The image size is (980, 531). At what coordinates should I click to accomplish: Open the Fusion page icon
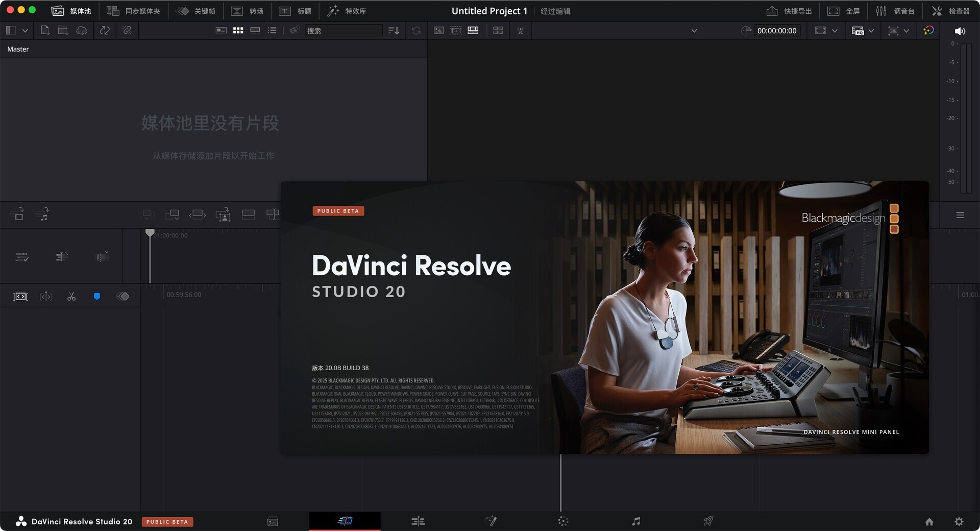click(491, 521)
